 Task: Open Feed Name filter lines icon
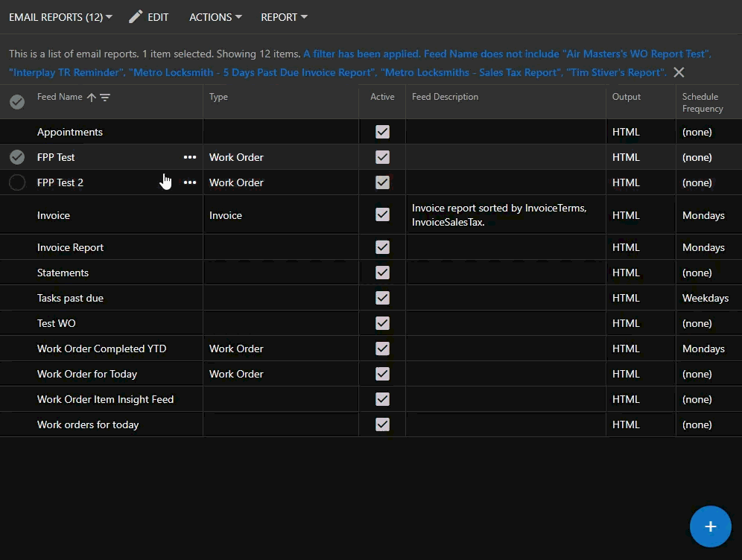pyautogui.click(x=105, y=97)
